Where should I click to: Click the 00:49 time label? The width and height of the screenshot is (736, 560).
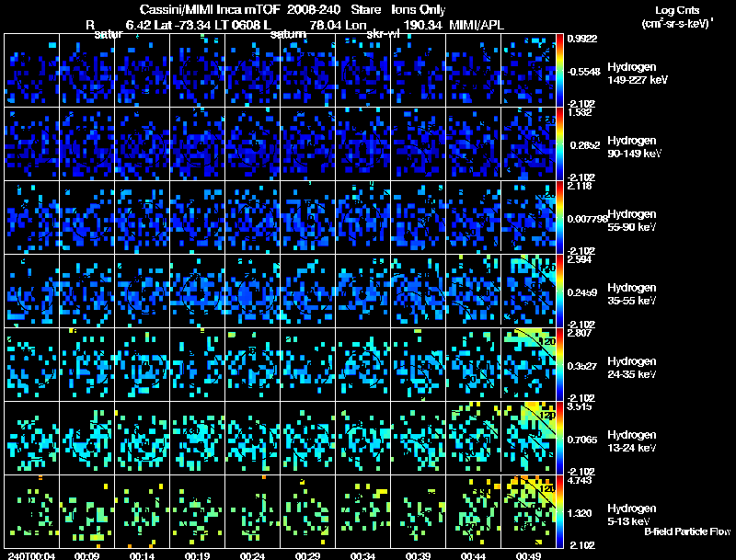(x=528, y=555)
